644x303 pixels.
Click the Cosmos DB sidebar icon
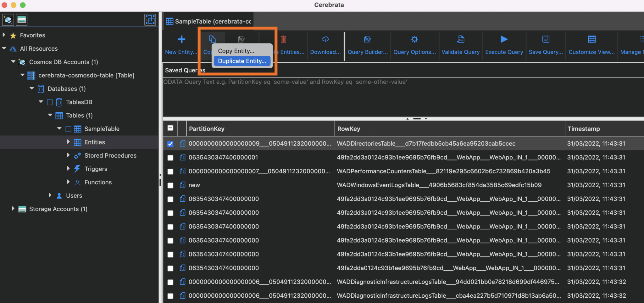point(8,20)
